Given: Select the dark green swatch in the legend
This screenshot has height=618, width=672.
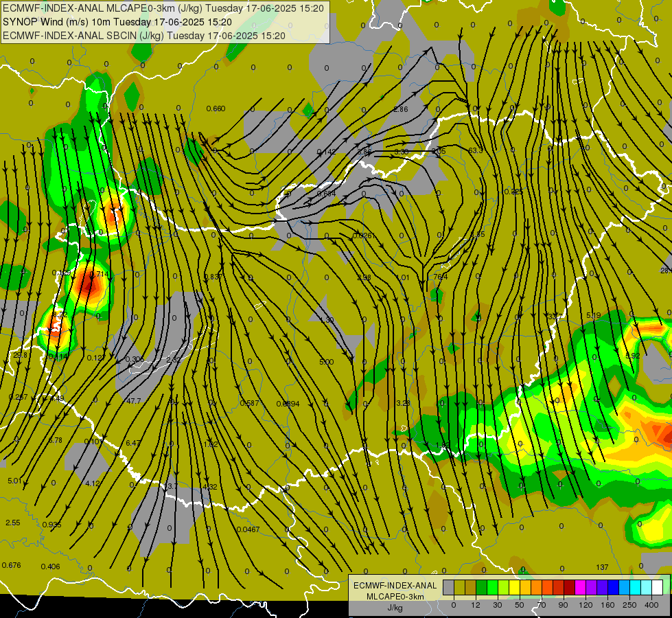Looking at the screenshot, I should 482,588.
